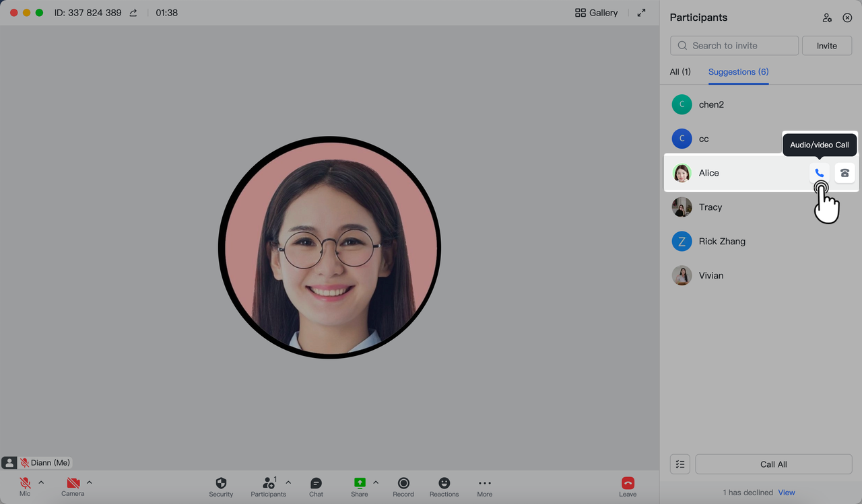The height and width of the screenshot is (504, 862).
Task: Open the Suggestions (6) tab
Action: [x=738, y=72]
